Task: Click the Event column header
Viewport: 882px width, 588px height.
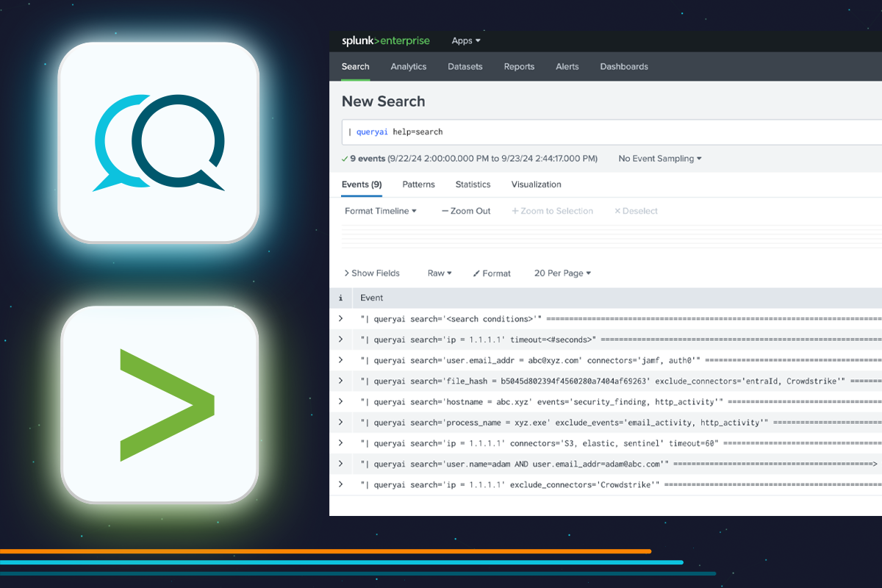Action: [372, 298]
